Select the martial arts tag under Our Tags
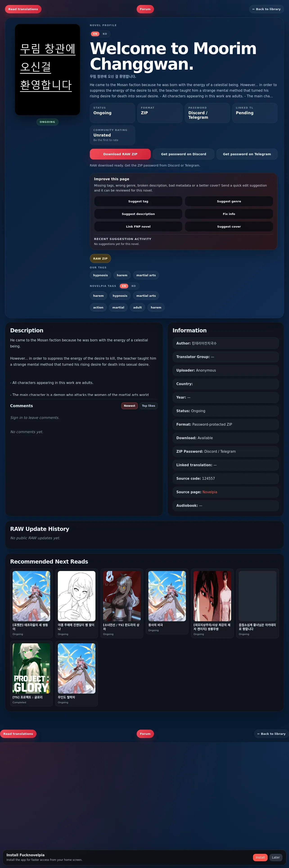 click(x=146, y=275)
